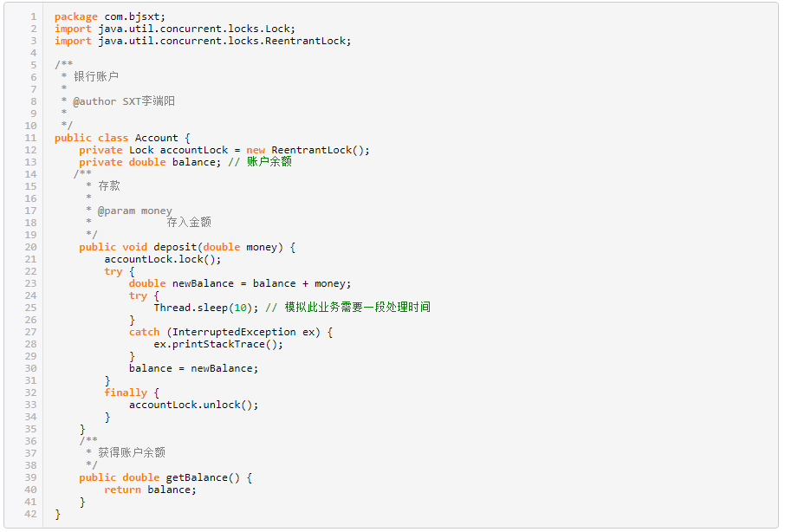Click the comment text '银行账户'
This screenshot has height=532, width=785.
pos(96,76)
